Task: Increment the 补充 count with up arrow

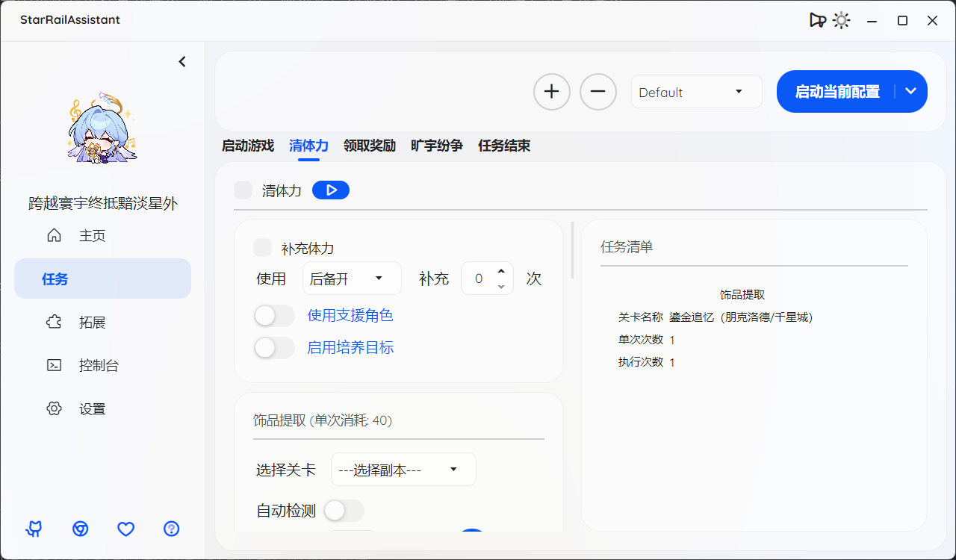Action: point(501,271)
